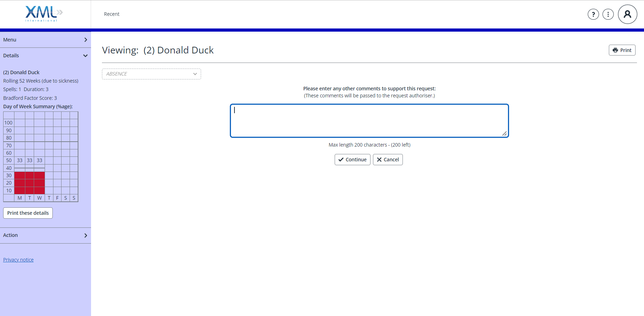Click the 'Please enter any other comments' prompt
Screen dimensions: 644x316
point(369,89)
